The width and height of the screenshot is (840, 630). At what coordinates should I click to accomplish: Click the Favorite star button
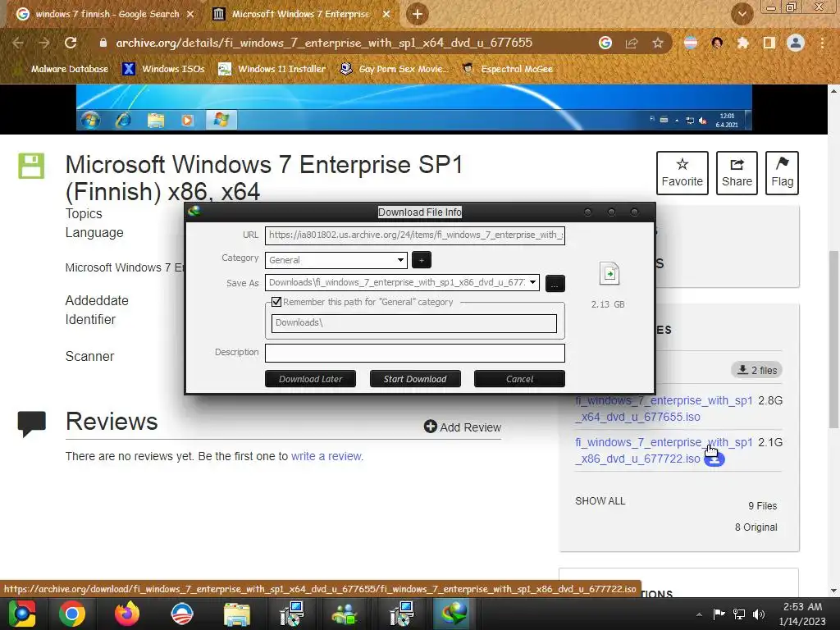pos(682,172)
